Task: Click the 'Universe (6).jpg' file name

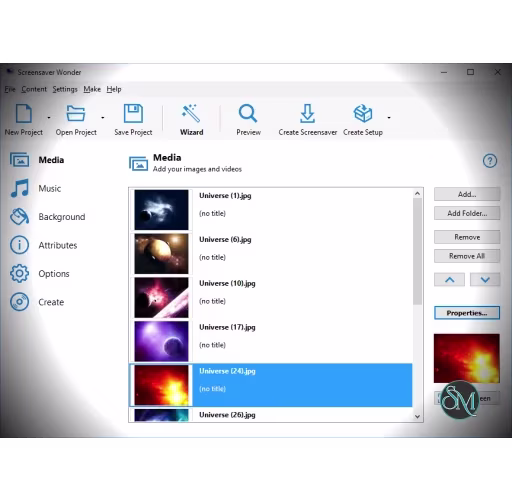Action: [x=225, y=239]
